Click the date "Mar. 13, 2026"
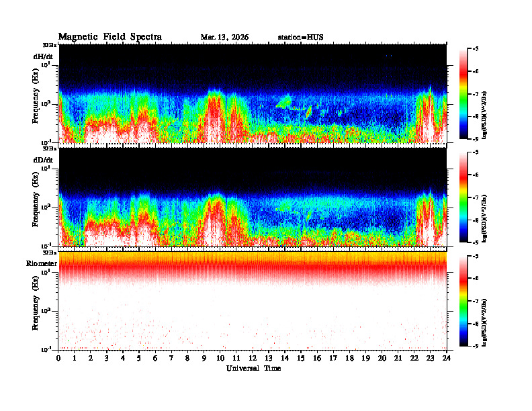This screenshot has height=411, width=532. pyautogui.click(x=224, y=38)
